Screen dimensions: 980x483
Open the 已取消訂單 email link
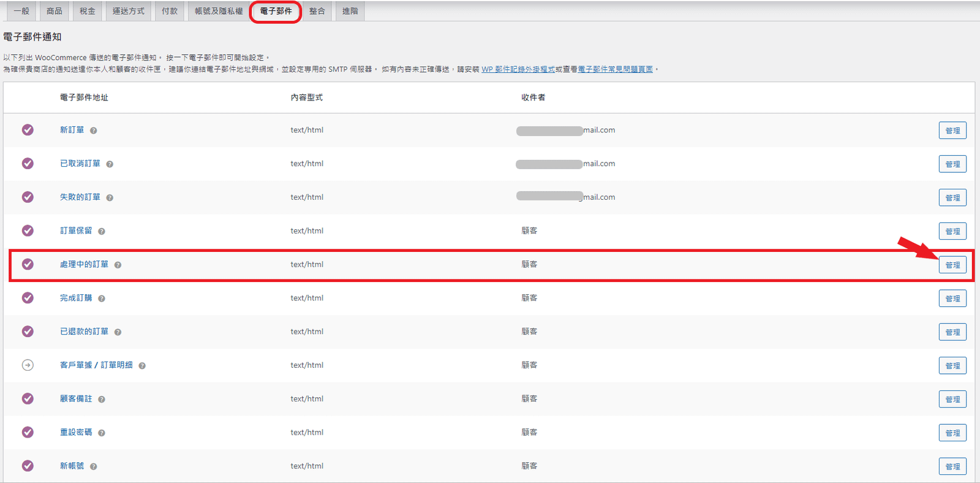point(80,164)
